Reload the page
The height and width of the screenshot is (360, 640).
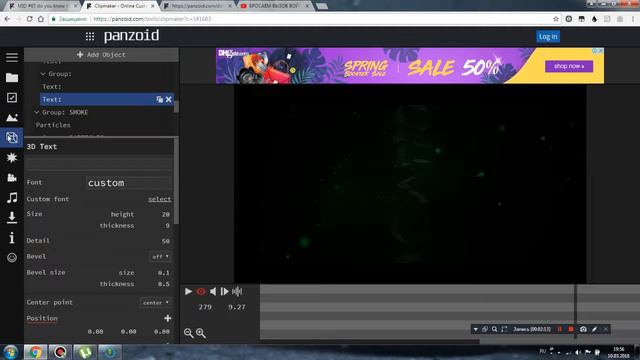tap(29, 19)
